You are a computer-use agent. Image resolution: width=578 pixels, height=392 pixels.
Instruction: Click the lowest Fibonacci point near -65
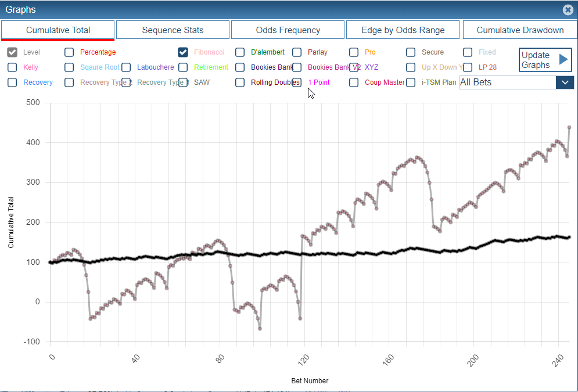coord(260,328)
